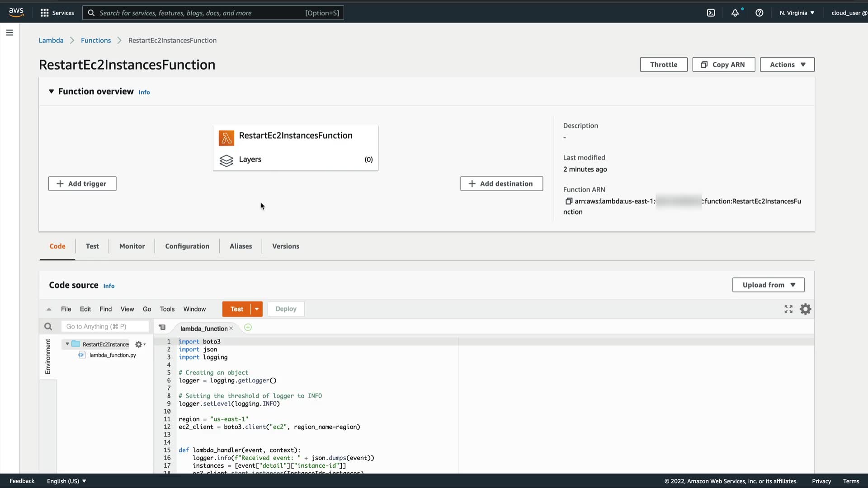Open the help question mark icon
Screen dimensions: 868x488
(x=759, y=13)
